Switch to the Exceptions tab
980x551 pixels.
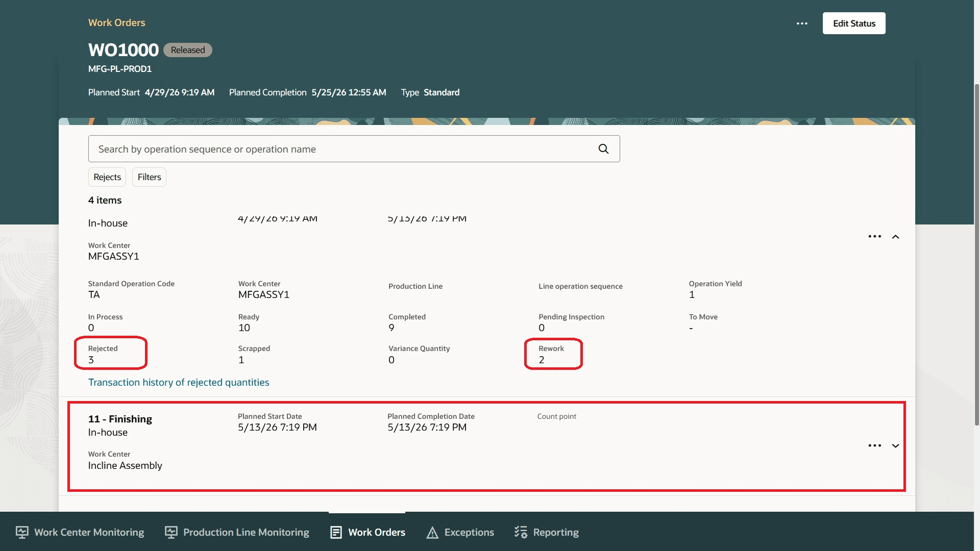point(460,532)
